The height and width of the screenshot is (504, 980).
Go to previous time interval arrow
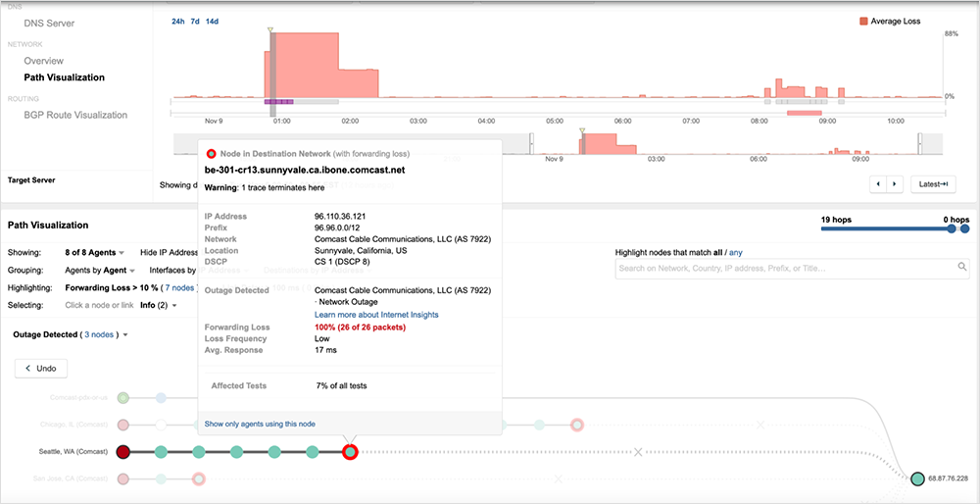pos(879,183)
